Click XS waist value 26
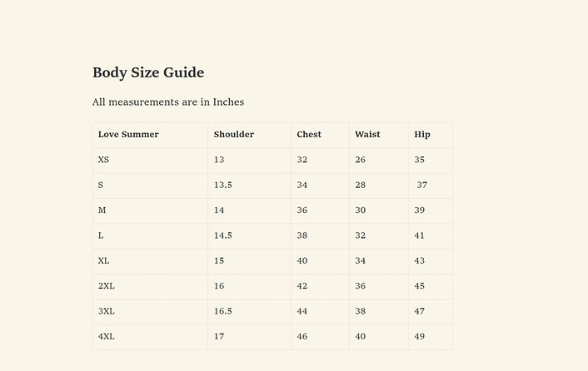 [x=361, y=160]
